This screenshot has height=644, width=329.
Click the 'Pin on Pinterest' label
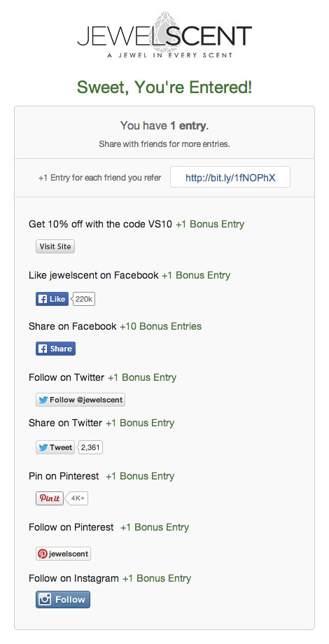(x=64, y=476)
